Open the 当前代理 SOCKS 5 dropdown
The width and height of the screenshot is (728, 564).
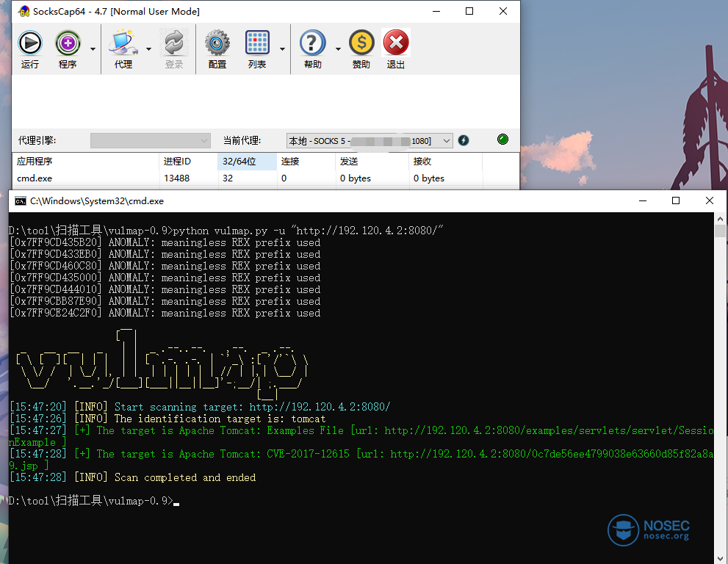370,141
